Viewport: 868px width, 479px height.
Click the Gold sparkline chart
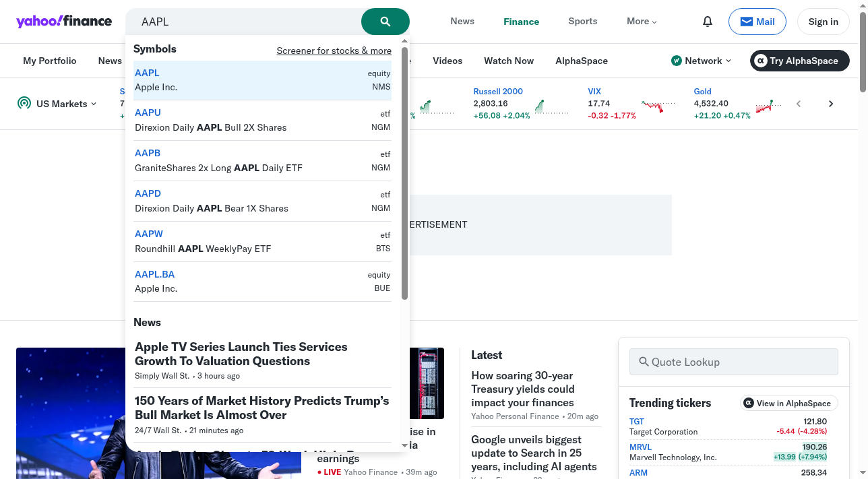click(x=769, y=106)
